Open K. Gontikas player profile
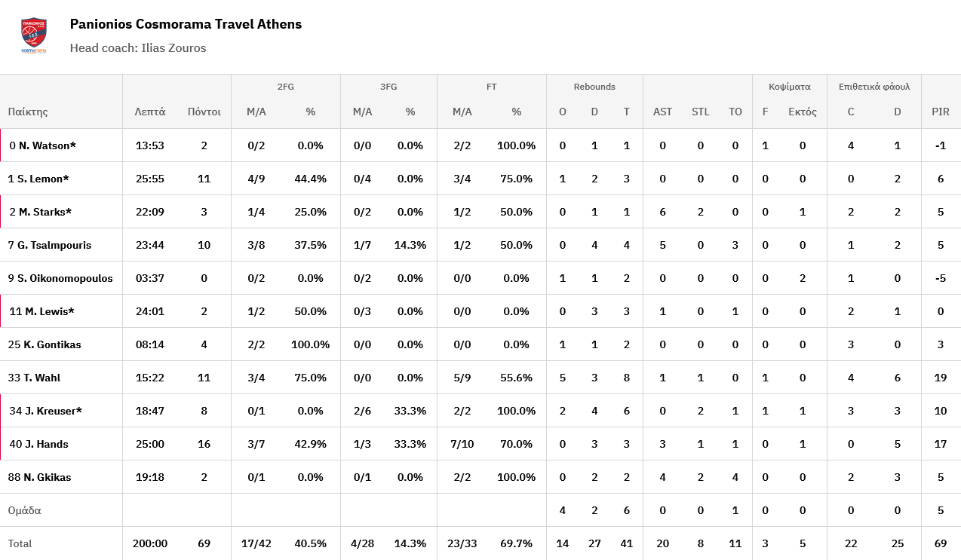 [x=52, y=344]
